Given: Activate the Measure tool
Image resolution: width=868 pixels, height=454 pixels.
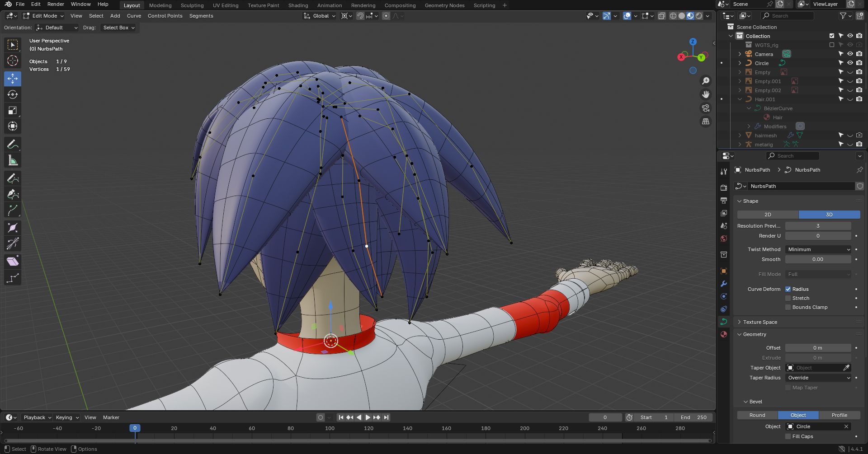Looking at the screenshot, I should click(13, 161).
